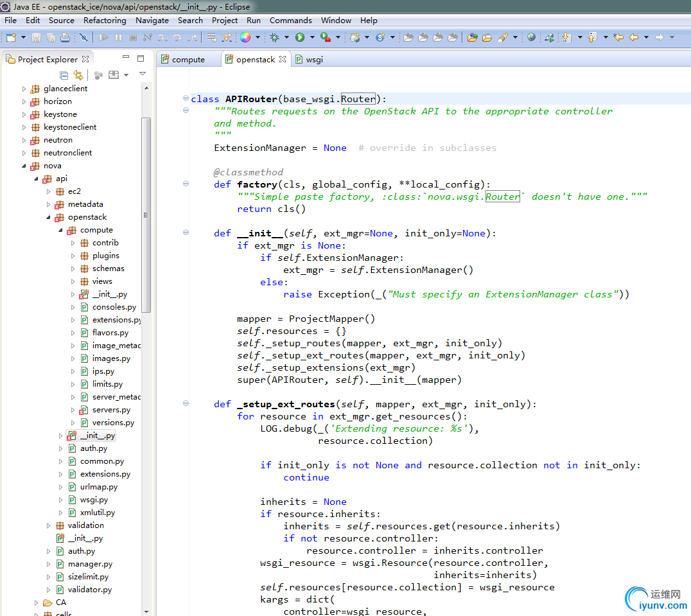Open the Navigate menu
This screenshot has width=691, height=616.
[152, 21]
